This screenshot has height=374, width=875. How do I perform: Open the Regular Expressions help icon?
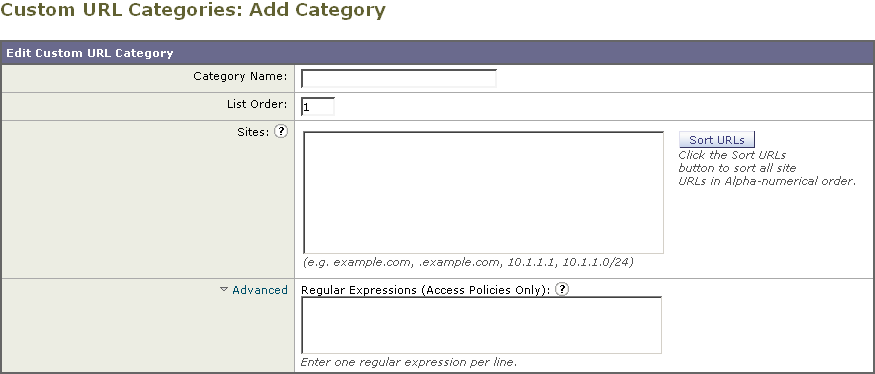pos(562,290)
